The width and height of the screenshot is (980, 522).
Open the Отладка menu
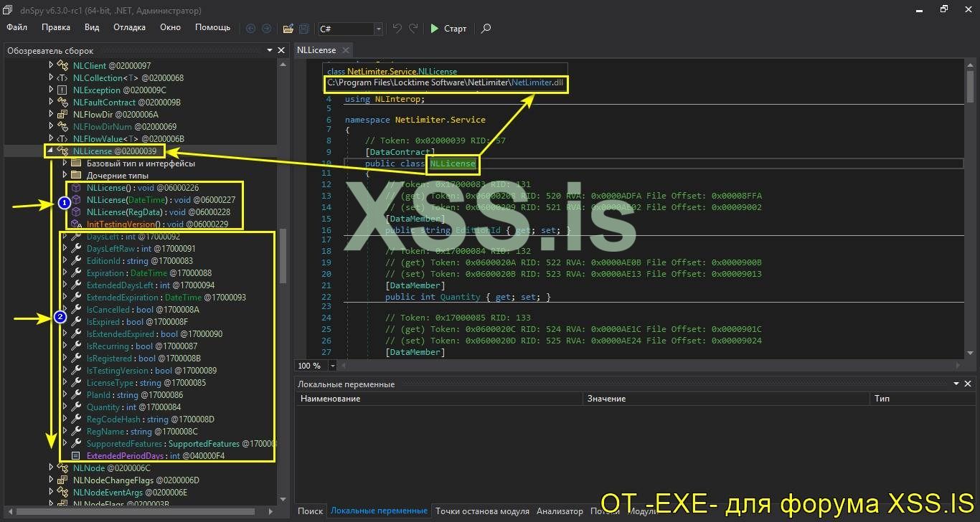129,27
